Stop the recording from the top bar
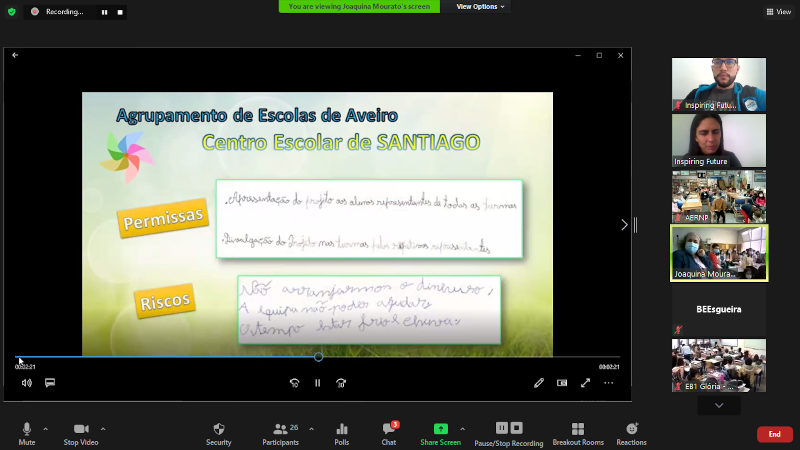 point(120,12)
